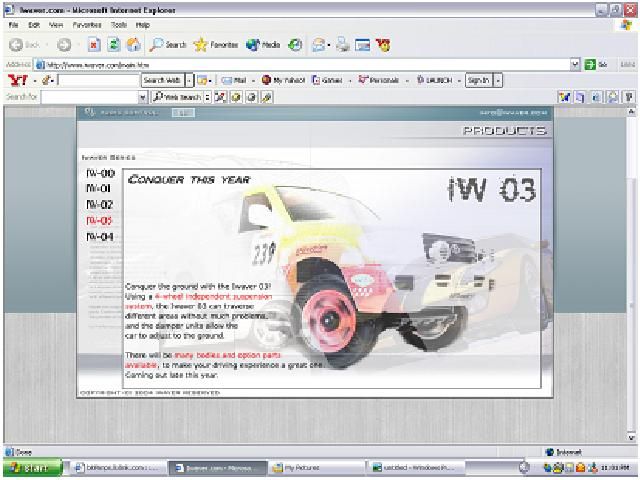The image size is (640, 480).
Task: Expand the address bar dropdown arrow
Action: [x=575, y=64]
